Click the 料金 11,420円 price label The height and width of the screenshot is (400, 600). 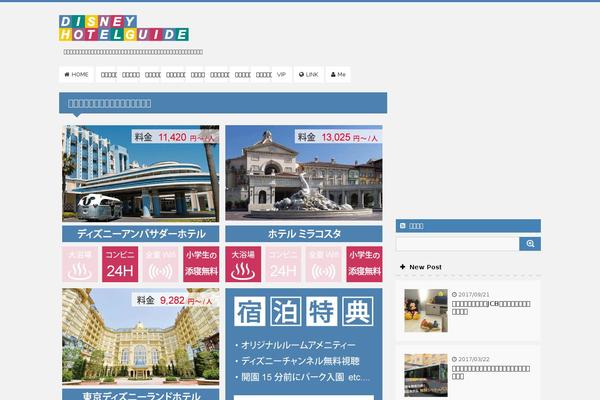175,137
